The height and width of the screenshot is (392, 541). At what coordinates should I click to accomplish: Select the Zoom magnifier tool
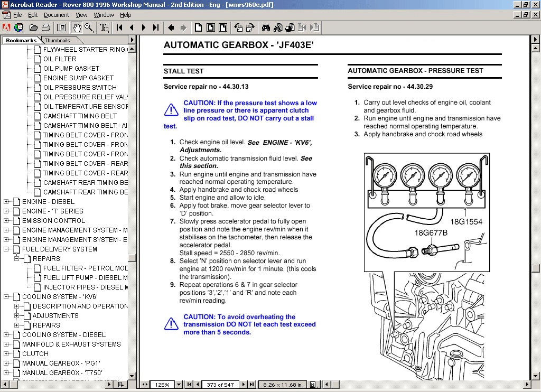tap(89, 27)
